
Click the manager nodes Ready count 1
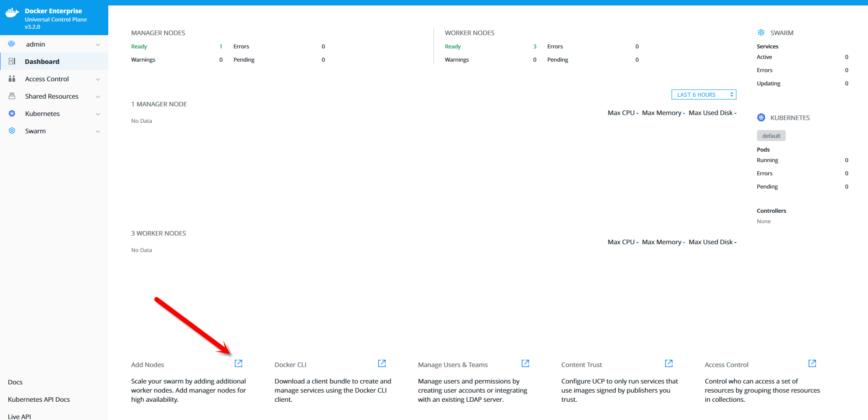click(221, 47)
